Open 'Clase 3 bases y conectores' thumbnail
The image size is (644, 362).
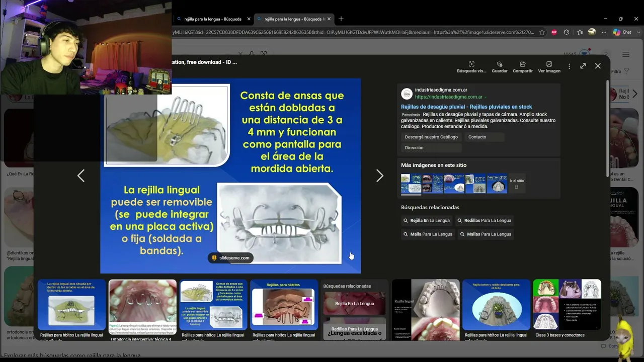click(567, 305)
